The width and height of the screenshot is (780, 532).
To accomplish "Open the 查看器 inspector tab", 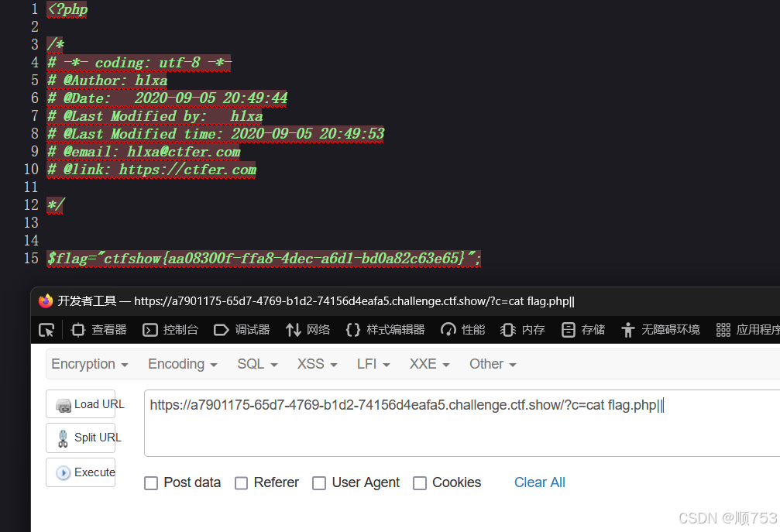I will coord(99,330).
